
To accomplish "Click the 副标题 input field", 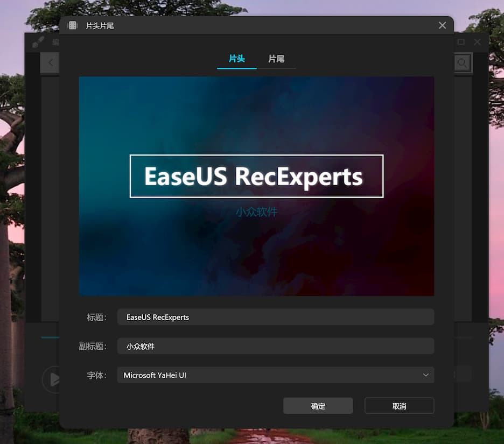I will [276, 346].
